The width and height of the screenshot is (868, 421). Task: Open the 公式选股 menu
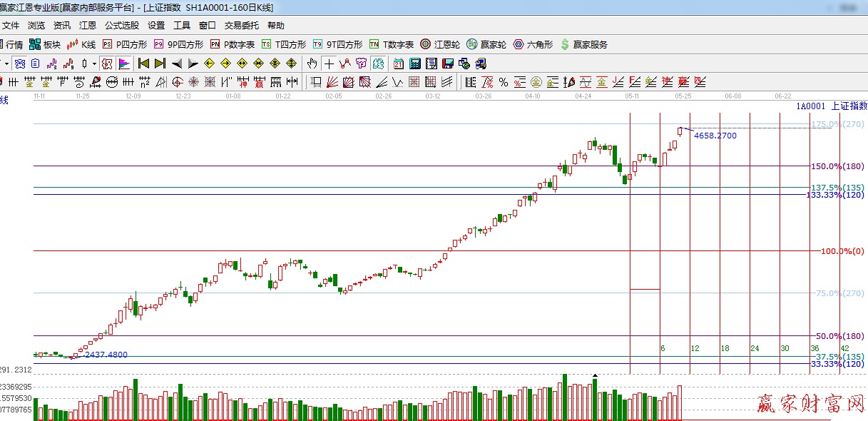(121, 26)
